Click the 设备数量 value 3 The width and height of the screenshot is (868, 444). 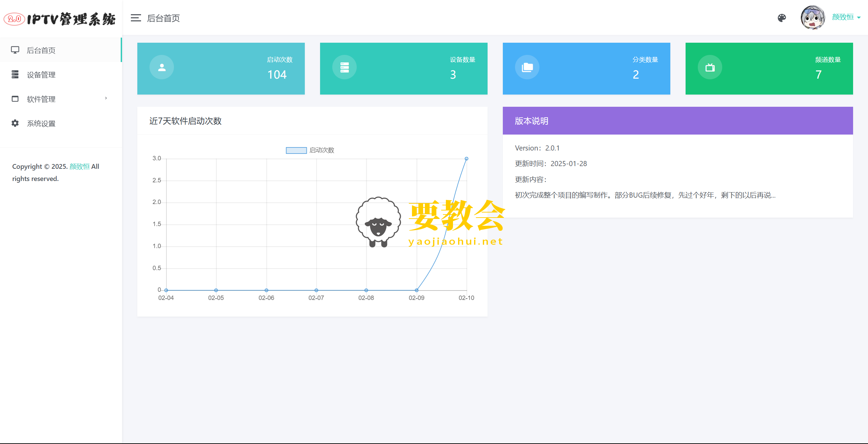click(x=453, y=75)
